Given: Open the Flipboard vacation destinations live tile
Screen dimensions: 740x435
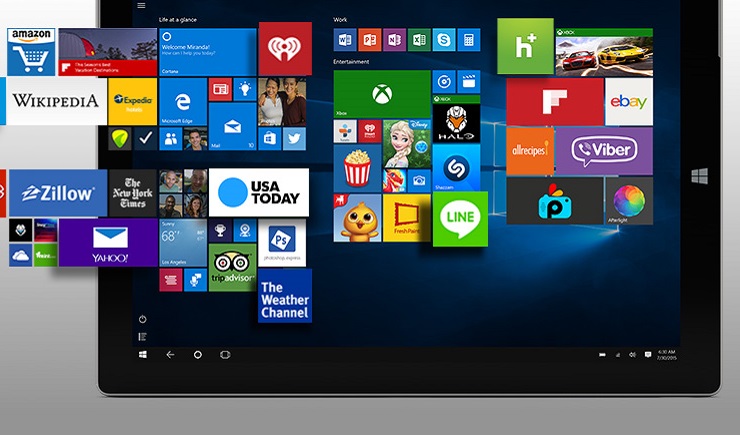Looking at the screenshot, I should 108,52.
